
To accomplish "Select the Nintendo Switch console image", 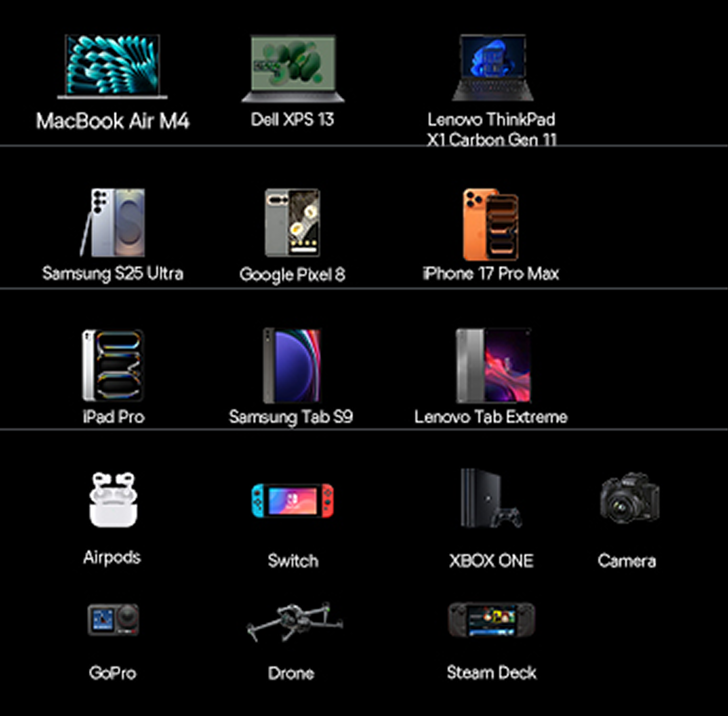I will pyautogui.click(x=293, y=500).
